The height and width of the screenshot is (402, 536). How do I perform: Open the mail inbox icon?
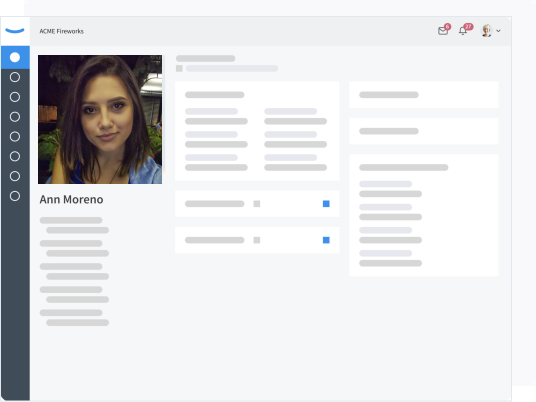[443, 31]
